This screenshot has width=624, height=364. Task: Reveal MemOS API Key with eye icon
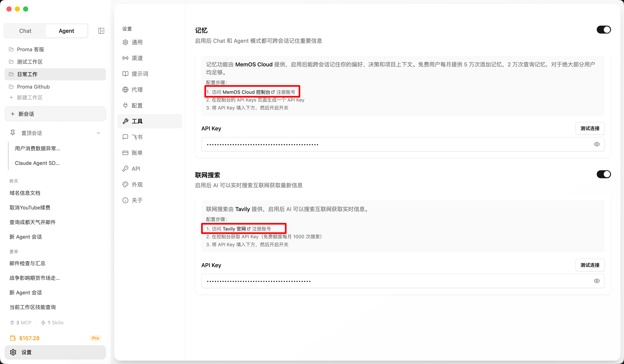coord(597,144)
